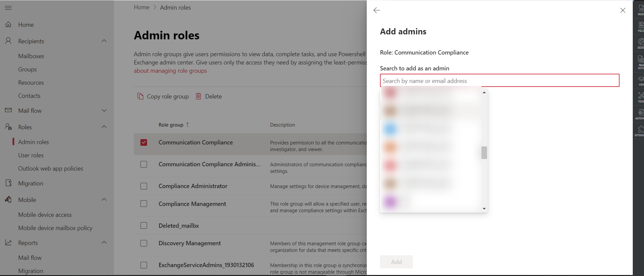Open the Insert tool in right strip
Screen dimensions: 644x276
pyautogui.click(x=641, y=9)
